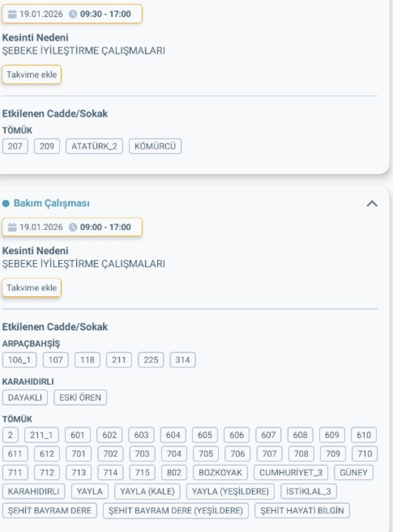Click the calendar icon beside 09:00 - 17:00
The width and height of the screenshot is (393, 532).
[x=12, y=227]
